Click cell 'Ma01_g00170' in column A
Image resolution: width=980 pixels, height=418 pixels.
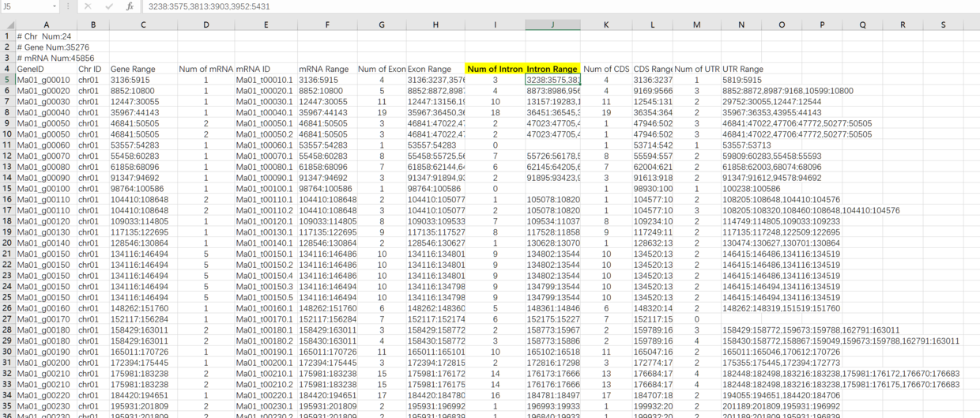coord(46,319)
